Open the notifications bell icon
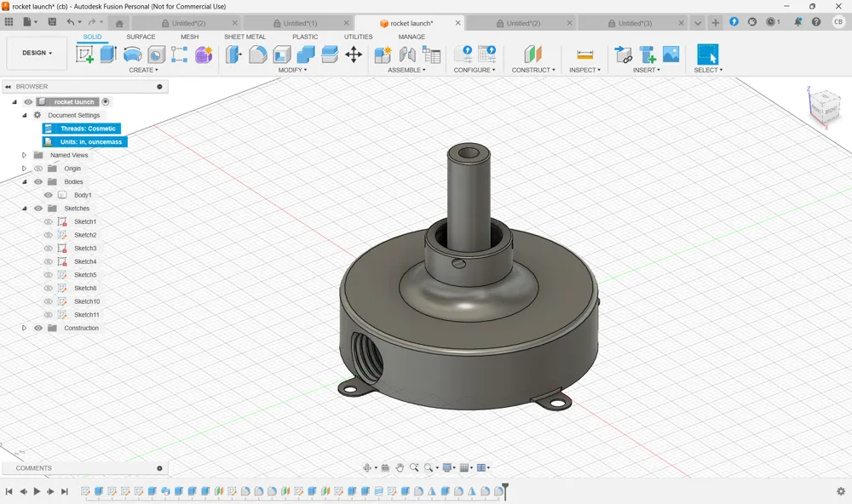The width and height of the screenshot is (852, 504). pyautogui.click(x=797, y=22)
